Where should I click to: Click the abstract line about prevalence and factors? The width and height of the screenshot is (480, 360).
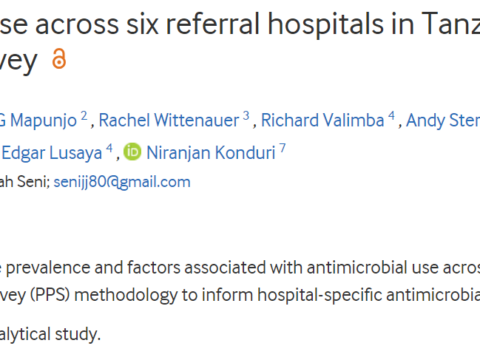point(240,268)
